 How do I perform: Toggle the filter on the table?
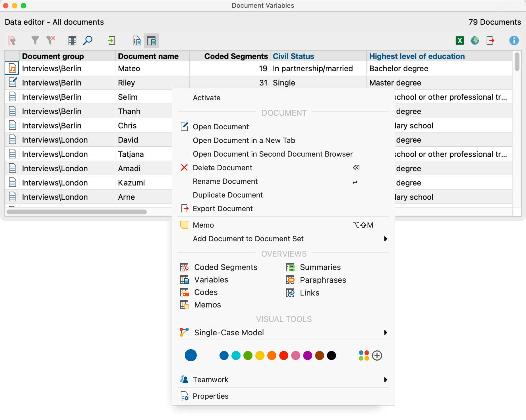click(x=35, y=40)
